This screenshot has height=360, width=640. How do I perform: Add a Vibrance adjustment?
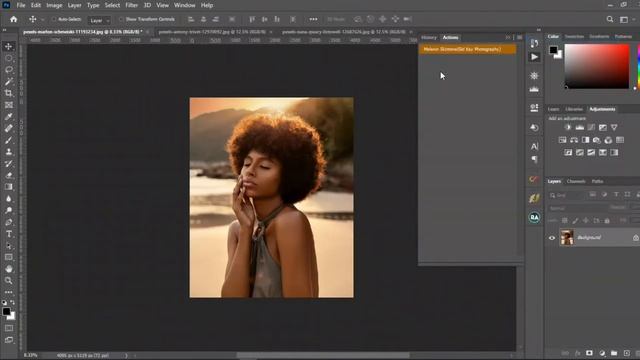pyautogui.click(x=614, y=127)
